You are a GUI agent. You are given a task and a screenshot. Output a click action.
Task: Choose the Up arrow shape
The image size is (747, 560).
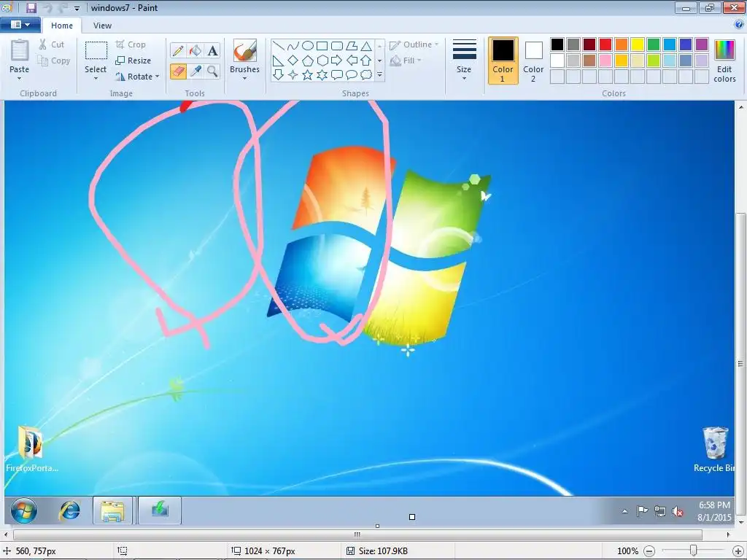point(366,61)
